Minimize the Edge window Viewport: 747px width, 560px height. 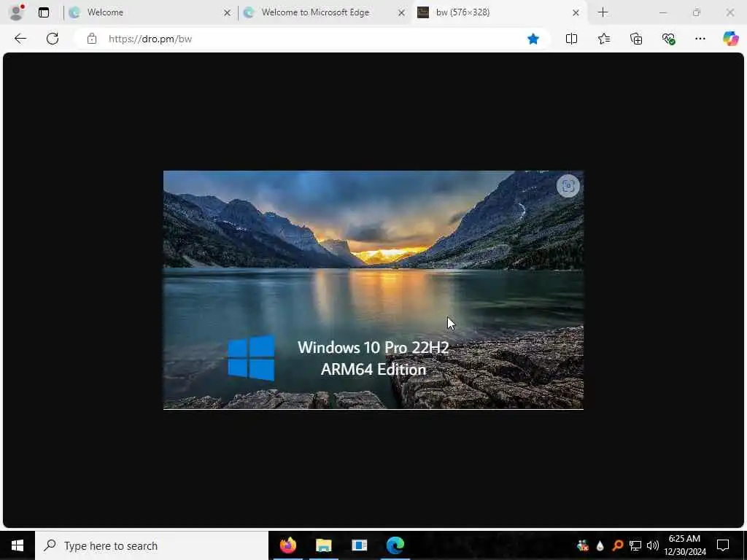coord(663,12)
